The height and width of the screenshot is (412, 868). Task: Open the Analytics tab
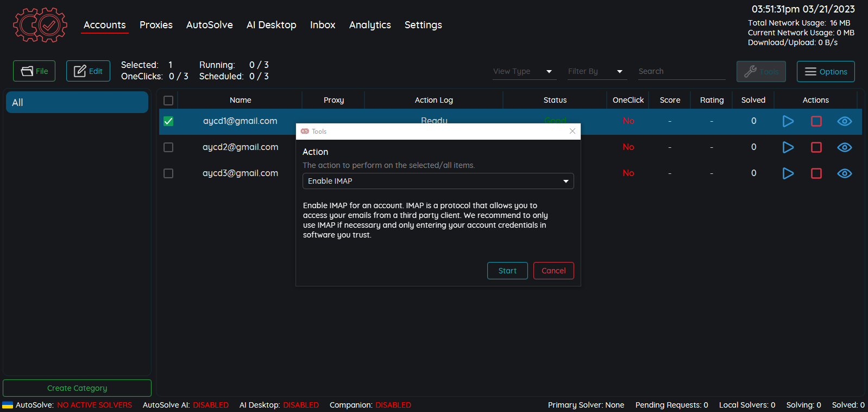[370, 25]
